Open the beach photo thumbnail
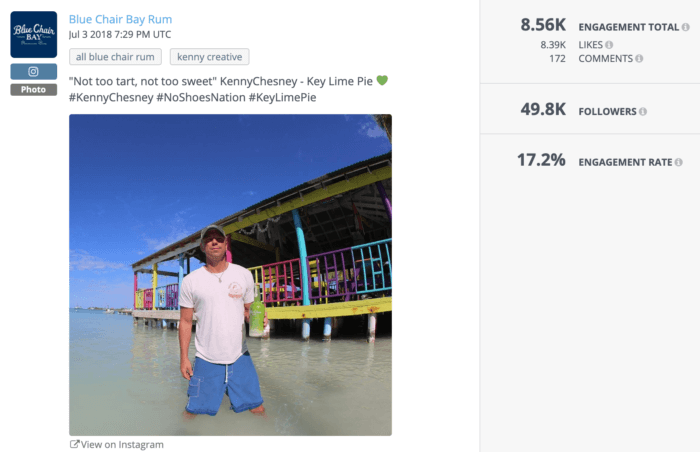 230,275
